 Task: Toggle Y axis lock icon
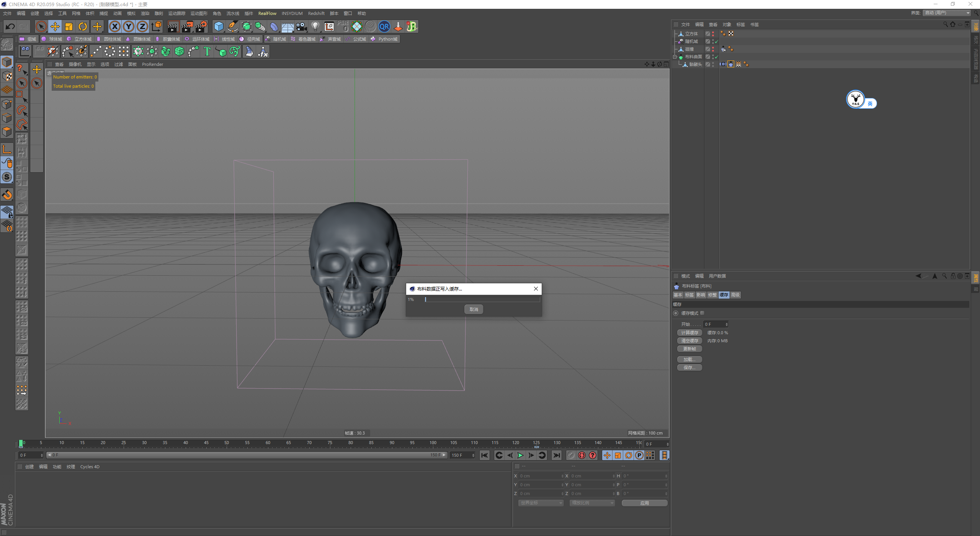(x=129, y=26)
